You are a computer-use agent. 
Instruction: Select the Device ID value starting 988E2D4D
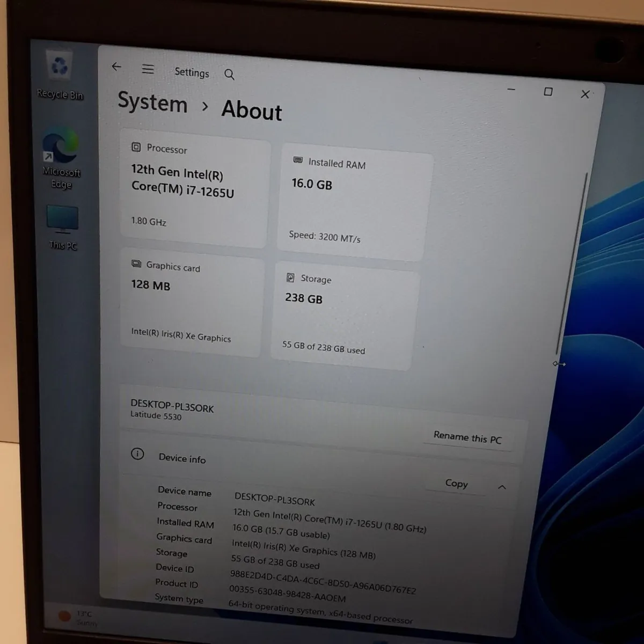(323, 582)
